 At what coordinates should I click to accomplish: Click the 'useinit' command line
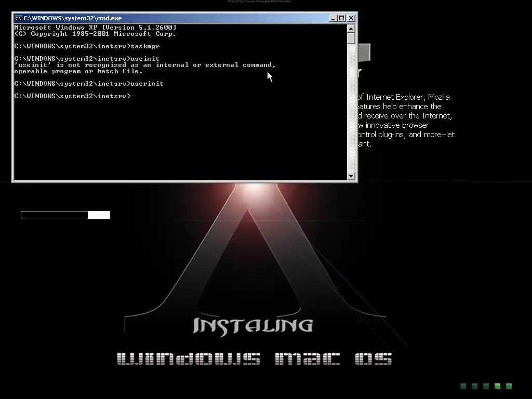pos(87,59)
